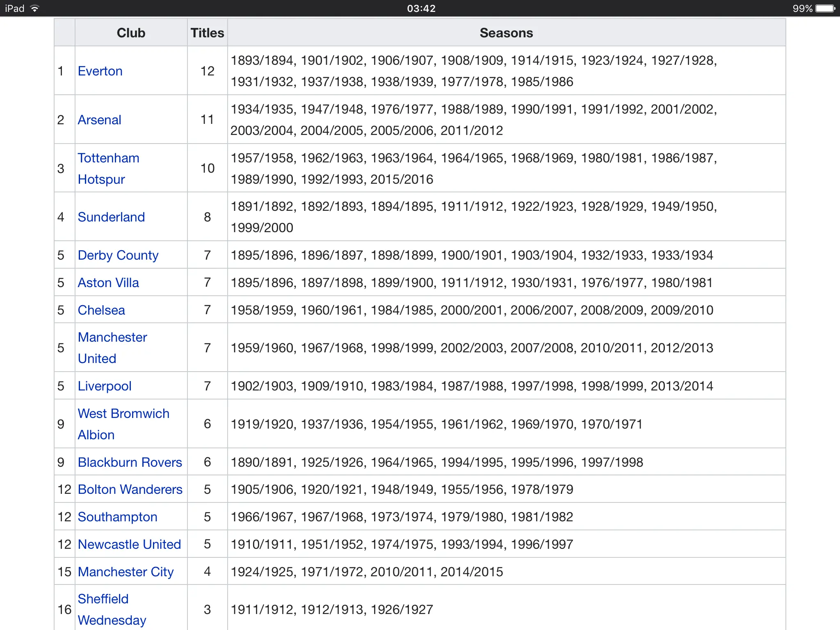Tap the Titles column header
Image resolution: width=840 pixels, height=630 pixels.
207,33
